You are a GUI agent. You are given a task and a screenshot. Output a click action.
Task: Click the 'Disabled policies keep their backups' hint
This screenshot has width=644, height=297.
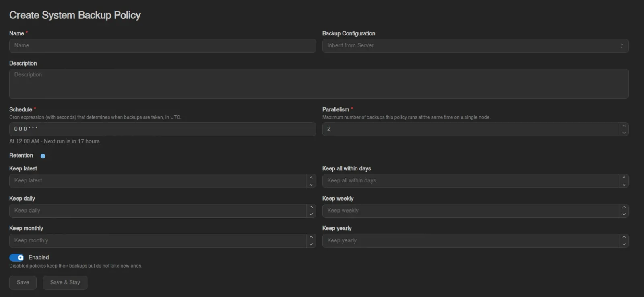[x=76, y=266]
